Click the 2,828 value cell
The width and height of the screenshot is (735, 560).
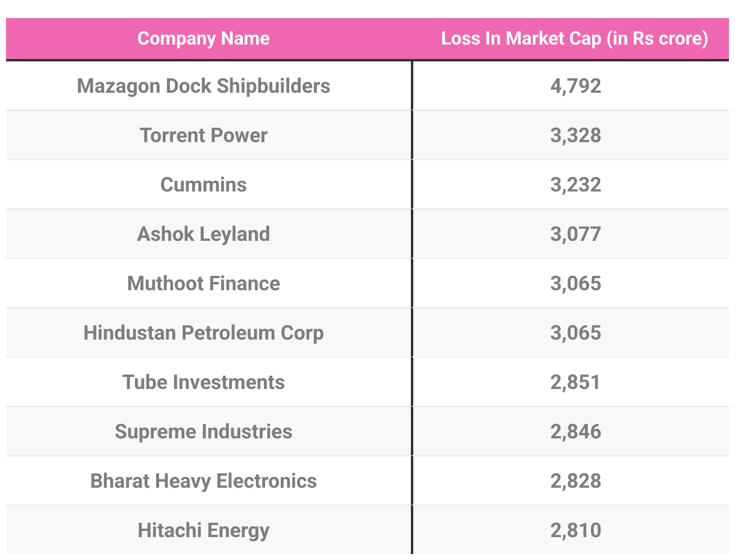pyautogui.click(x=575, y=481)
